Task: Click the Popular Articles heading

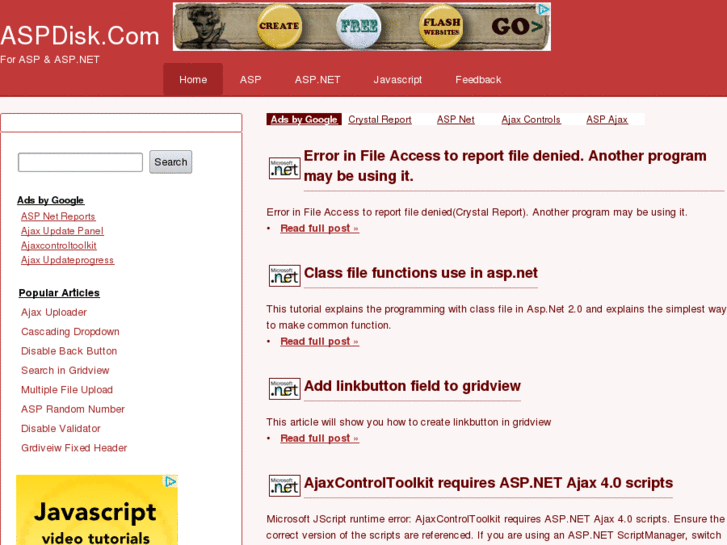Action: [x=59, y=293]
